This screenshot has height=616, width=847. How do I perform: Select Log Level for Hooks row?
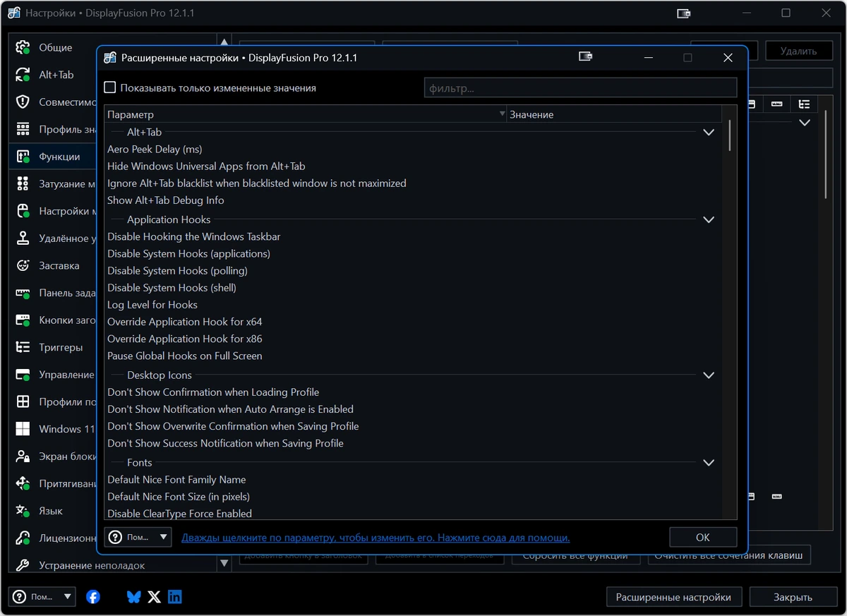(x=414, y=305)
